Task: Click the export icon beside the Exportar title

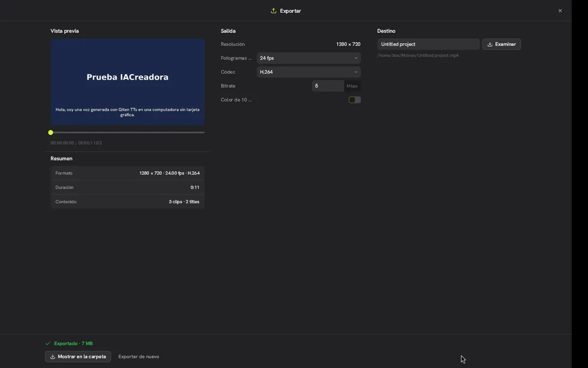Action: [273, 11]
